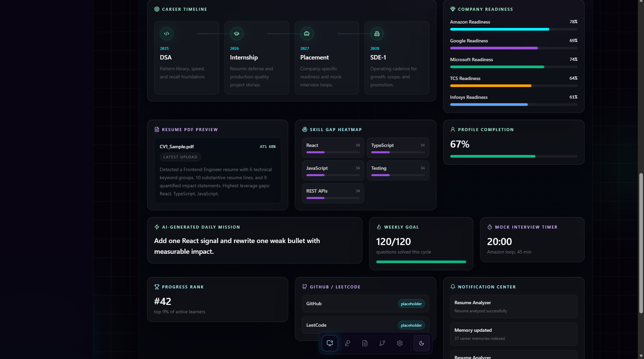
Task: Click the LeetCode placeholder badge
Action: [411, 325]
